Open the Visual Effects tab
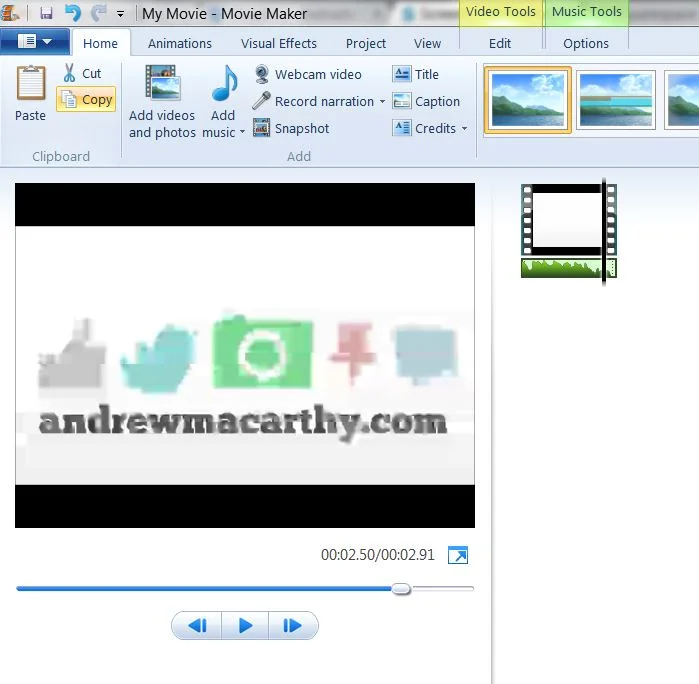The width and height of the screenshot is (699, 684). tap(279, 43)
